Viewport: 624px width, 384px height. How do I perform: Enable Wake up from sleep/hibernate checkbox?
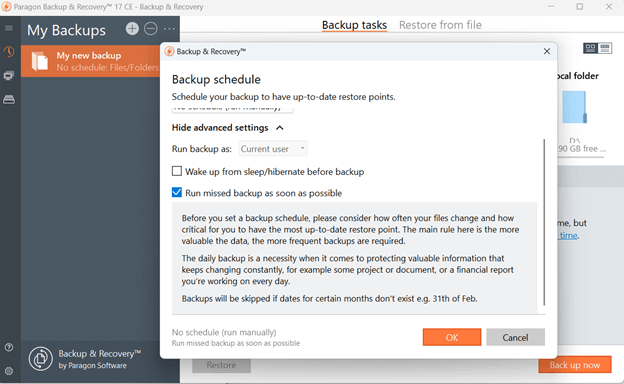click(177, 171)
